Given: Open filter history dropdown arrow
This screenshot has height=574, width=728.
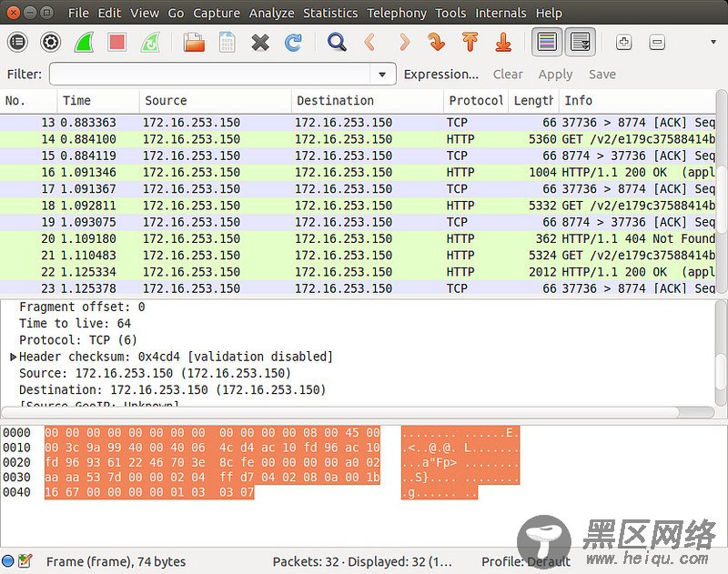Looking at the screenshot, I should 382,75.
